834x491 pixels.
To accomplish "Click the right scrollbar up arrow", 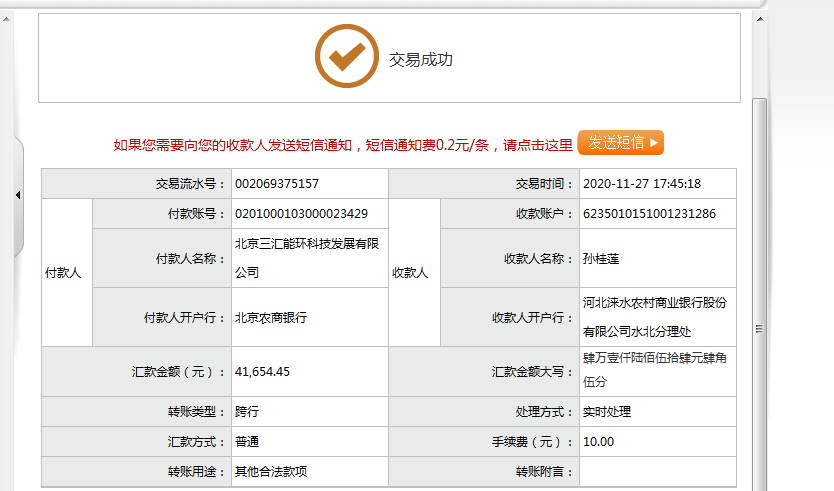I will 760,19.
